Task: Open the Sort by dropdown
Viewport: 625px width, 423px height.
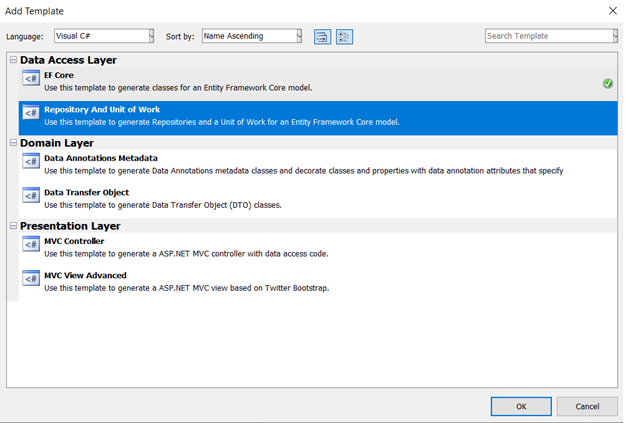Action: (x=299, y=37)
